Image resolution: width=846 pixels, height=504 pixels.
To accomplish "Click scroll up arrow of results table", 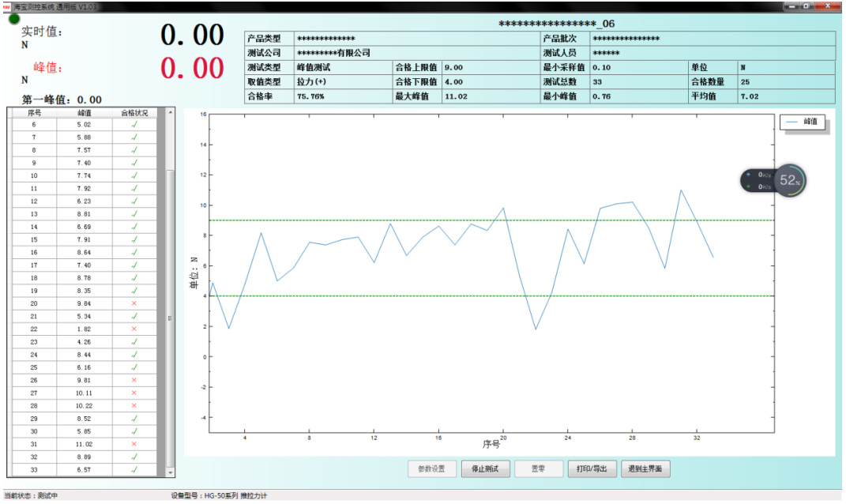I will point(171,113).
